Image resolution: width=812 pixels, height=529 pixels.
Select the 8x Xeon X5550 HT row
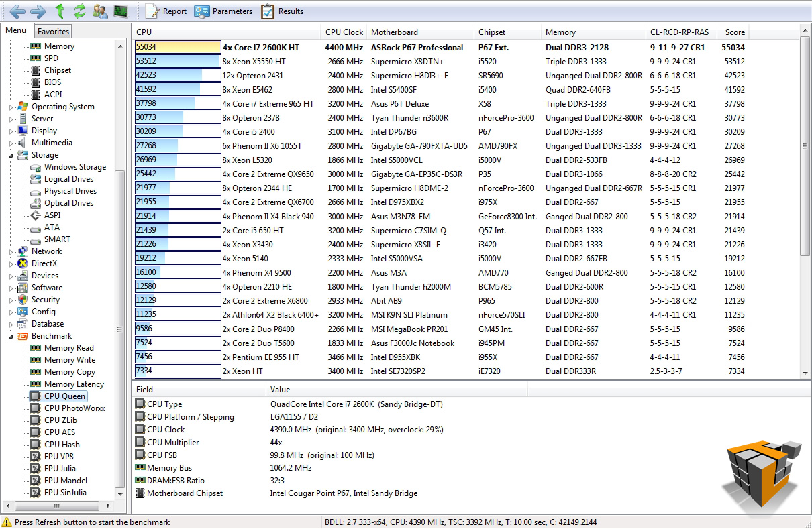tap(440, 61)
